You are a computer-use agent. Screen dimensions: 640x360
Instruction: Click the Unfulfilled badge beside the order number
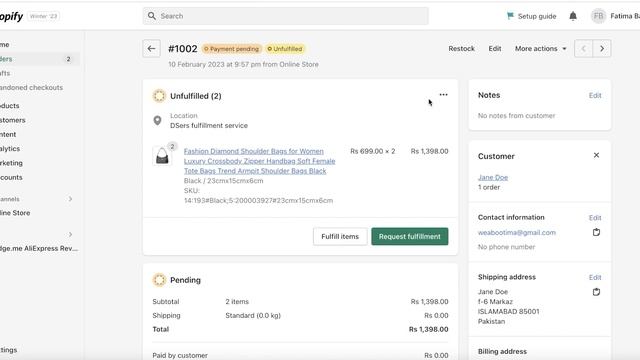click(285, 49)
